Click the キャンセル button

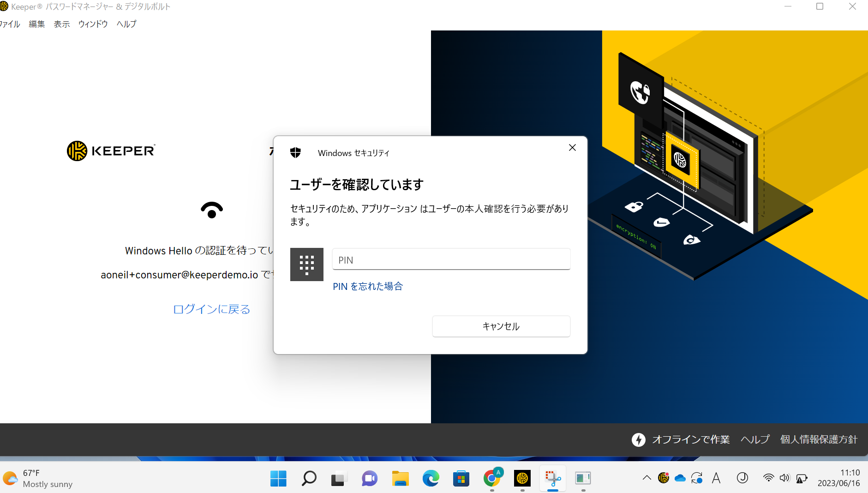[501, 326]
